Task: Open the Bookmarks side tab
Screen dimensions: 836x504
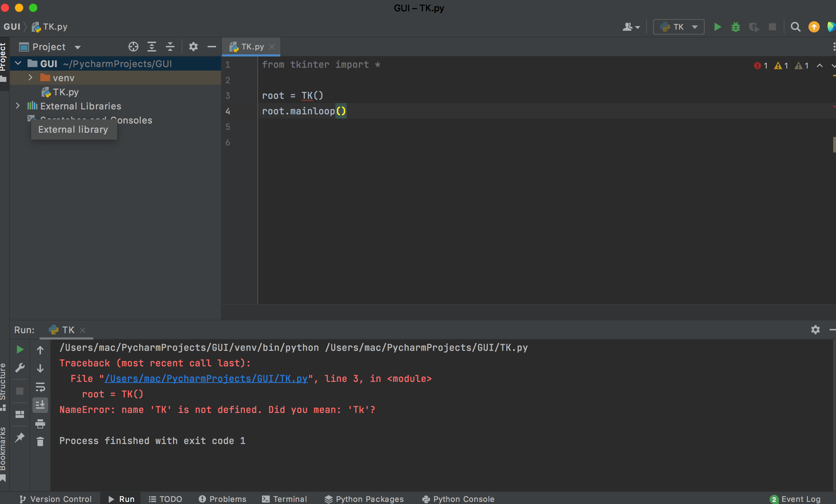Action: 4,454
